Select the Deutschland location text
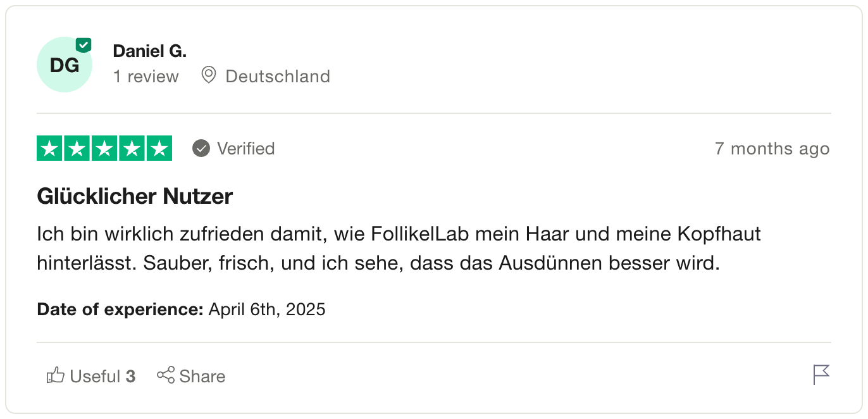Image resolution: width=868 pixels, height=419 pixels. pos(277,77)
